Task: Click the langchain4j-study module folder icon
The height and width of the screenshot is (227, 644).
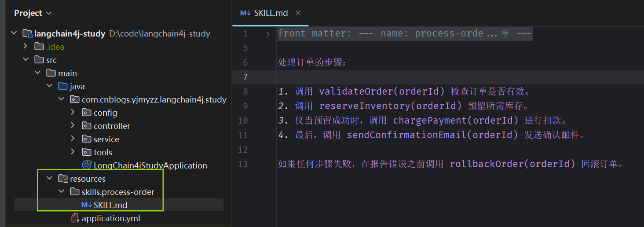Action: coord(27,33)
